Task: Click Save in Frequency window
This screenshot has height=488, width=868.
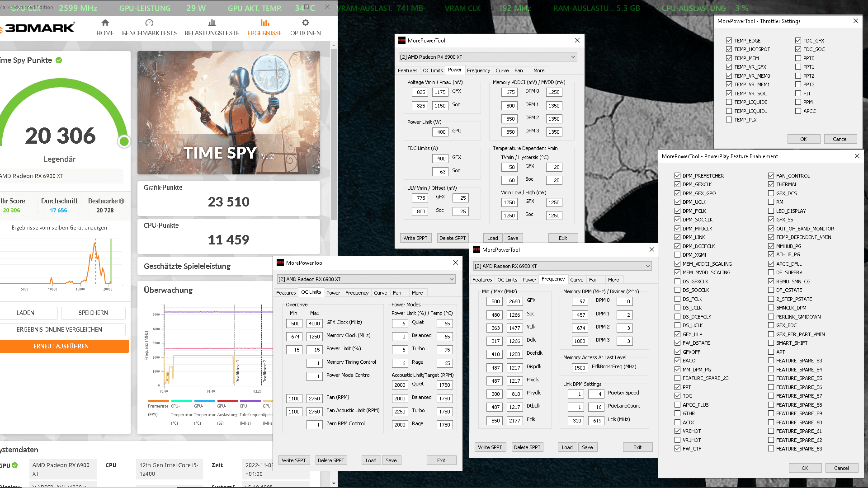Action: [x=587, y=447]
